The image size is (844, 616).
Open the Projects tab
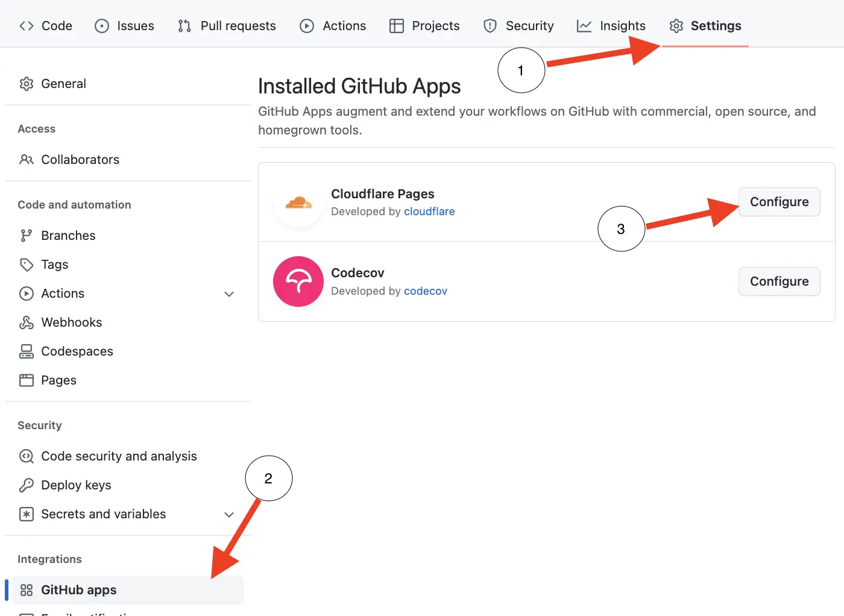click(424, 25)
